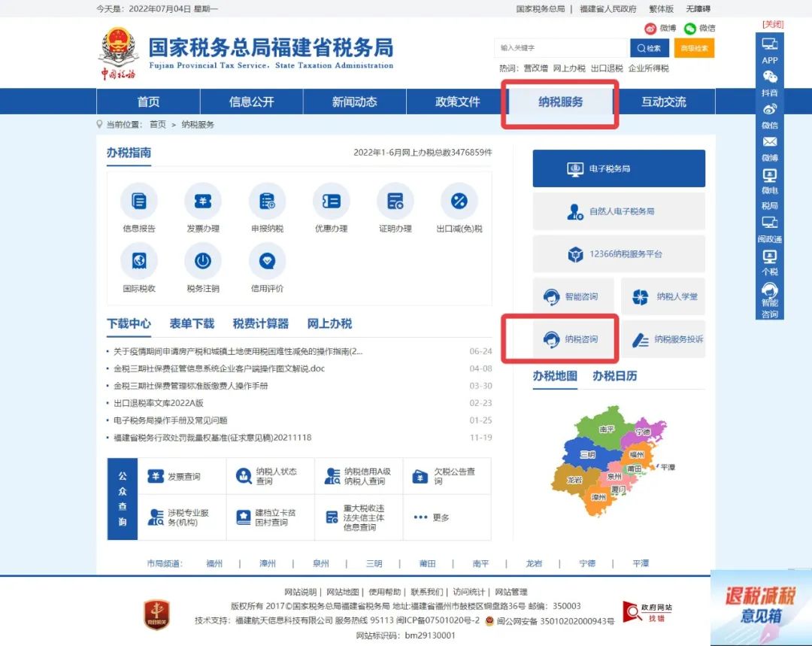Click the 中国税务 emblem logo

(119, 53)
